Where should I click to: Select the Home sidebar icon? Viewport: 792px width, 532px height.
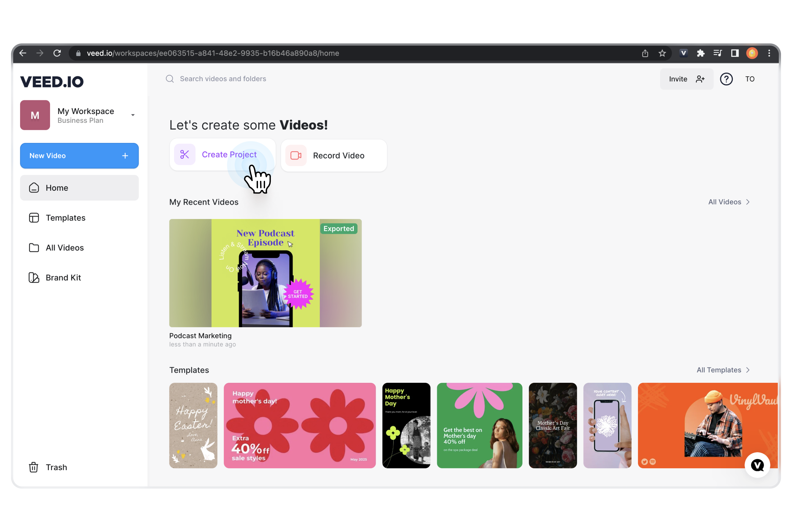coord(34,188)
